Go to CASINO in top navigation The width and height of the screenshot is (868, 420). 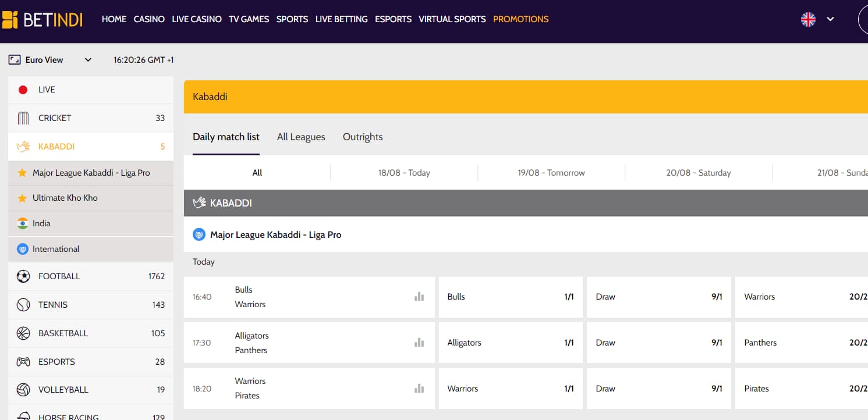click(149, 19)
